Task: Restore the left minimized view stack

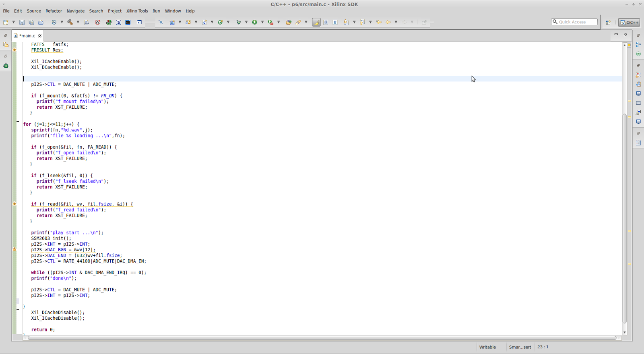Action: (6, 35)
